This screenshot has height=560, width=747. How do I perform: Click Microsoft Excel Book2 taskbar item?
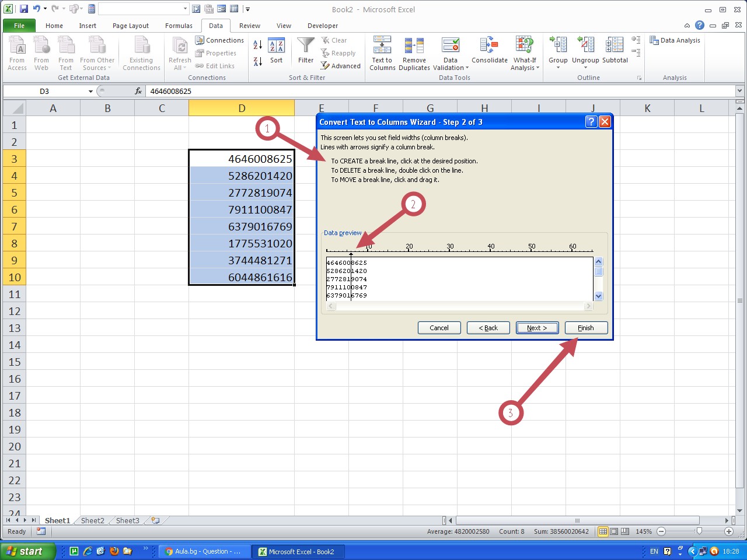pyautogui.click(x=298, y=551)
